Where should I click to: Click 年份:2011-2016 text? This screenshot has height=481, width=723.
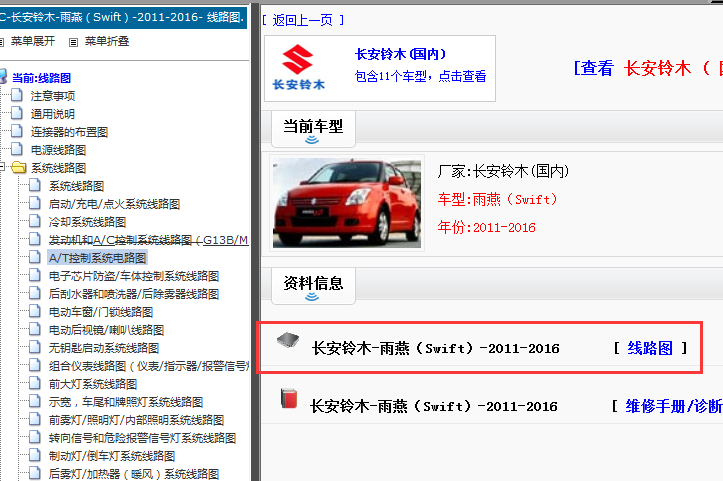tap(486, 227)
